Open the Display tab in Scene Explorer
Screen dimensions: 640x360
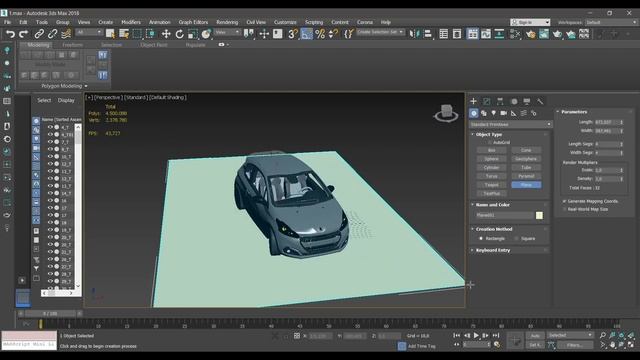tap(66, 100)
